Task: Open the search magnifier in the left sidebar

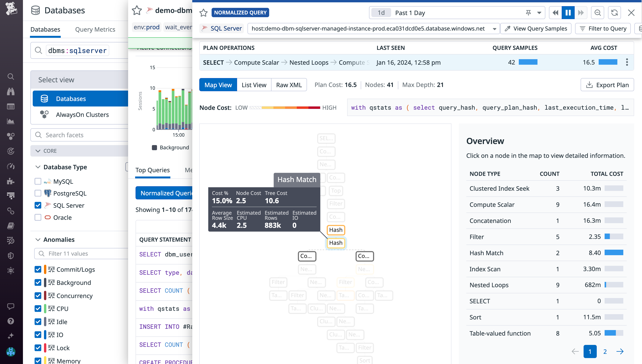Action: coord(11,77)
